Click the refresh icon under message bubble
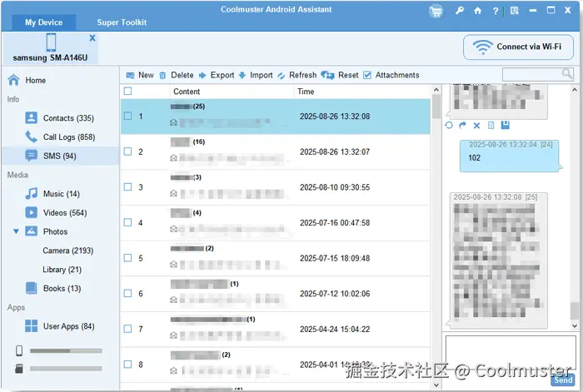The image size is (583, 392). tap(449, 125)
